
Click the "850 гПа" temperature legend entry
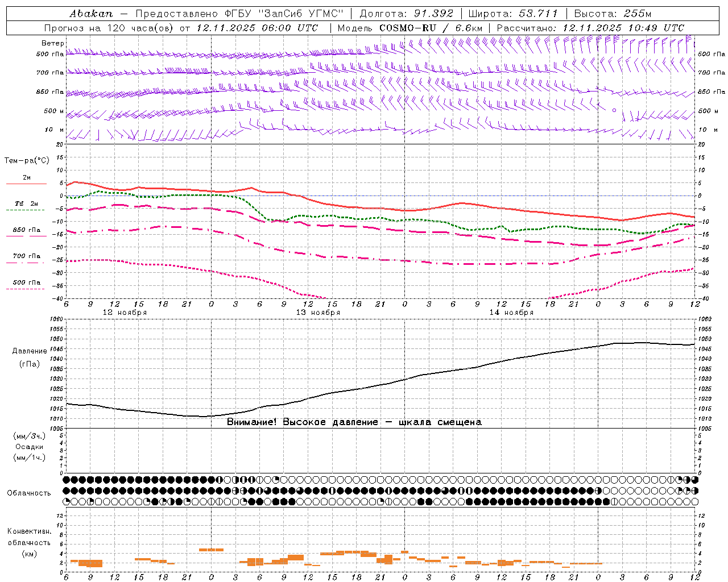27,230
